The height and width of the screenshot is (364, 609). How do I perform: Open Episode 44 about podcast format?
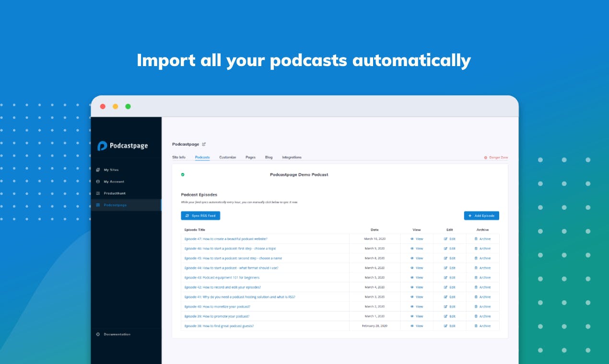(231, 268)
